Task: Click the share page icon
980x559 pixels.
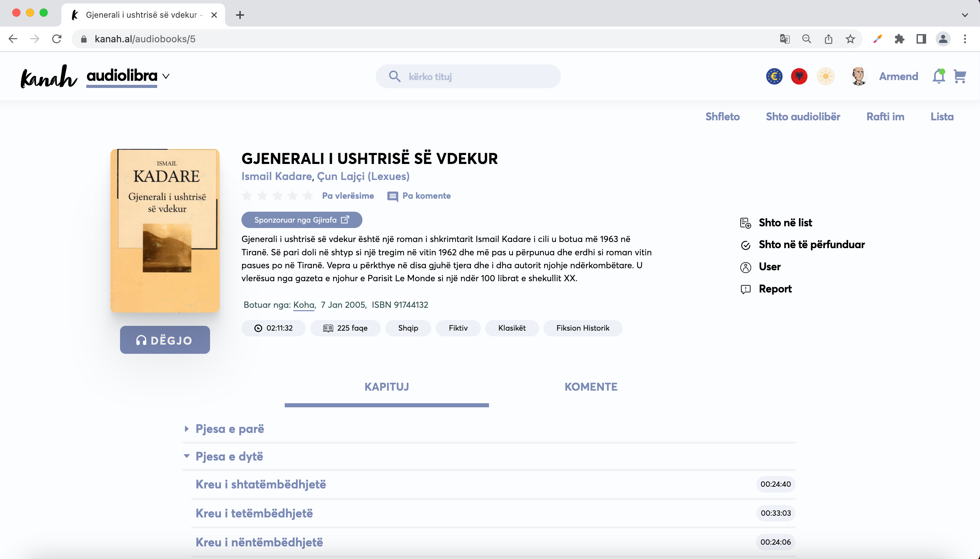Action: coord(828,39)
